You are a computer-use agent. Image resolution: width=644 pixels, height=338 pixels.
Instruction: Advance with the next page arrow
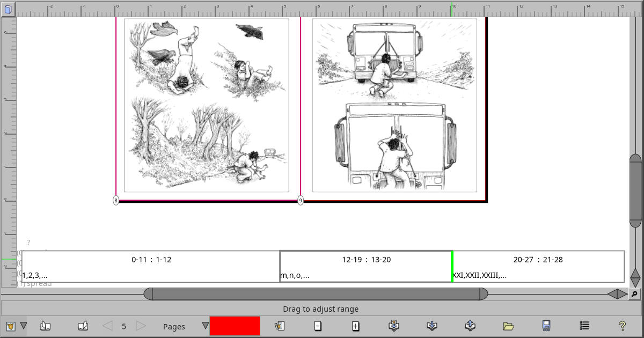[141, 326]
